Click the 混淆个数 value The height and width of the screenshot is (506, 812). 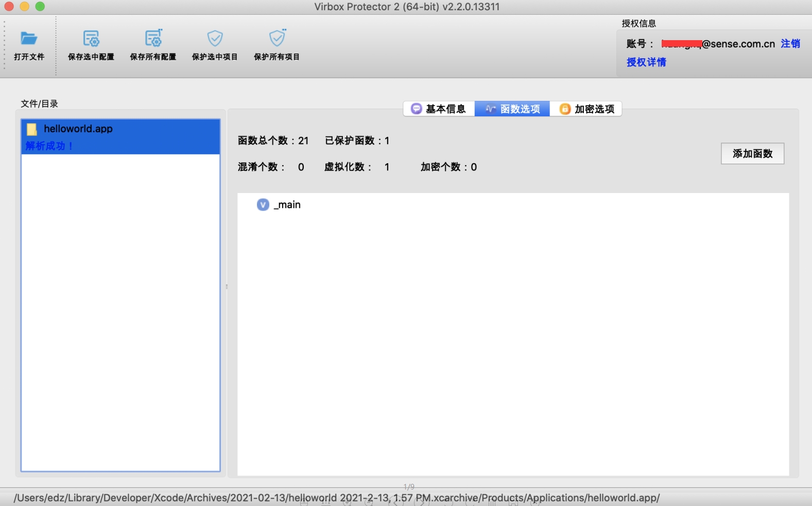point(301,167)
